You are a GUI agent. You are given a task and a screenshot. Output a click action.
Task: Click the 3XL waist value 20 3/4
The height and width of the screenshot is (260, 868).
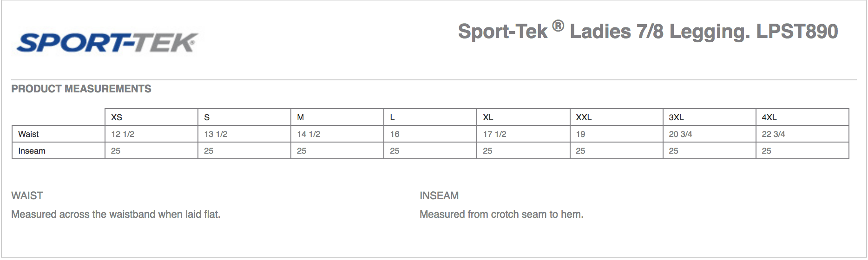680,134
